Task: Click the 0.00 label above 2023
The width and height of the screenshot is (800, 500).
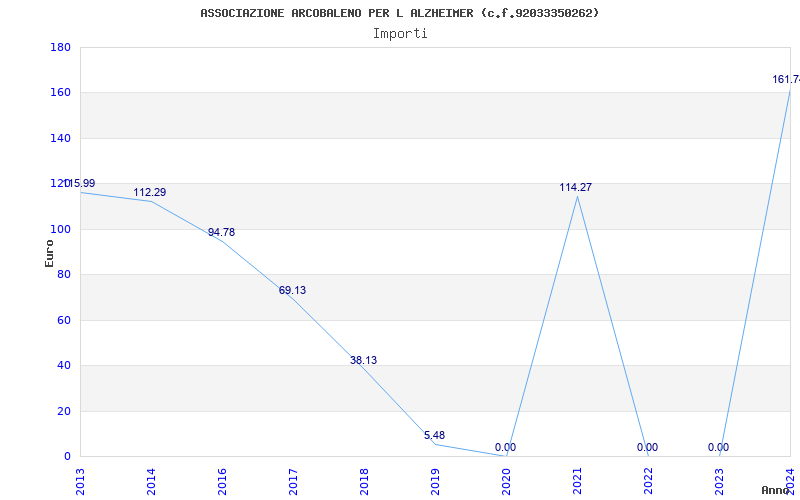Action: [718, 447]
